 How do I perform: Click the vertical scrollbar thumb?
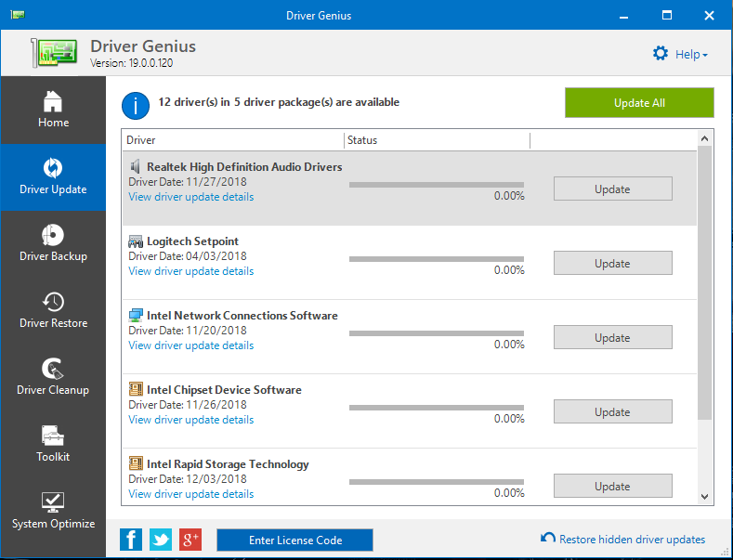point(705,282)
